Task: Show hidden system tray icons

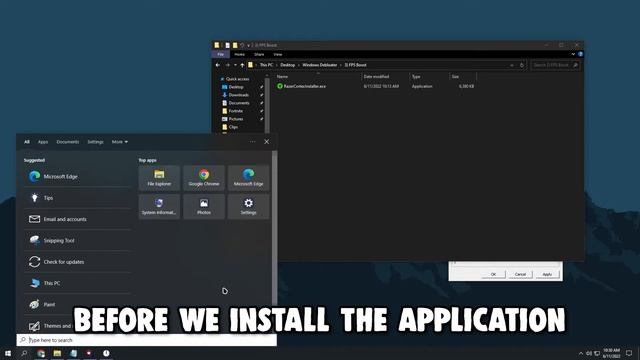Action: tap(581, 353)
